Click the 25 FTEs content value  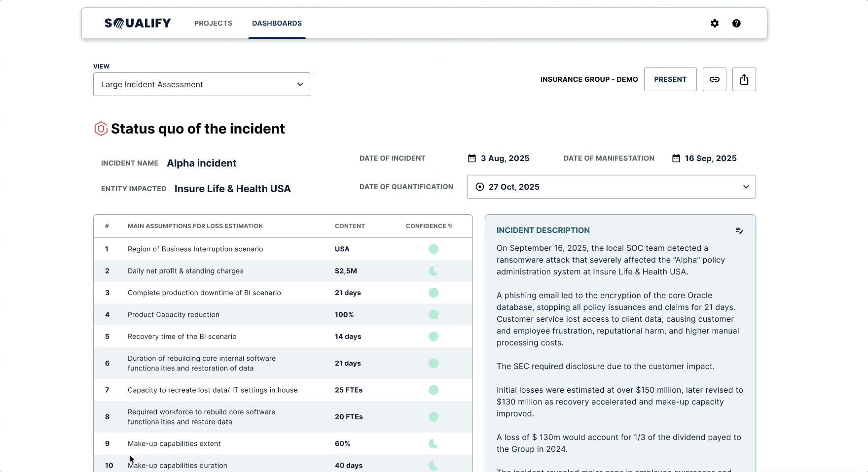pyautogui.click(x=349, y=390)
